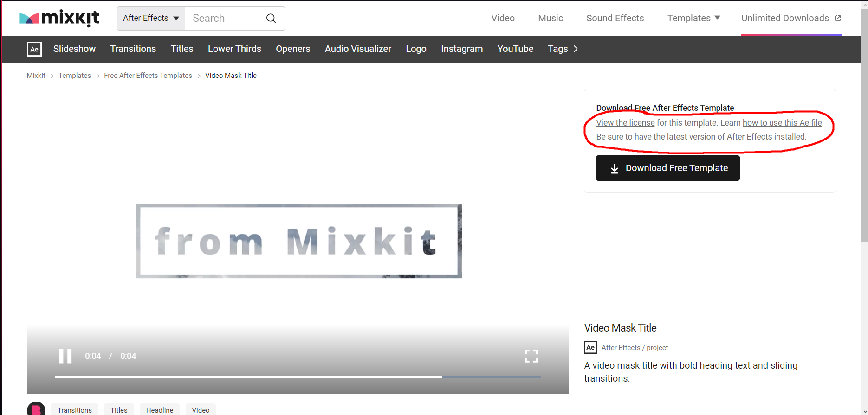
Task: Open the Music section
Action: (x=551, y=18)
